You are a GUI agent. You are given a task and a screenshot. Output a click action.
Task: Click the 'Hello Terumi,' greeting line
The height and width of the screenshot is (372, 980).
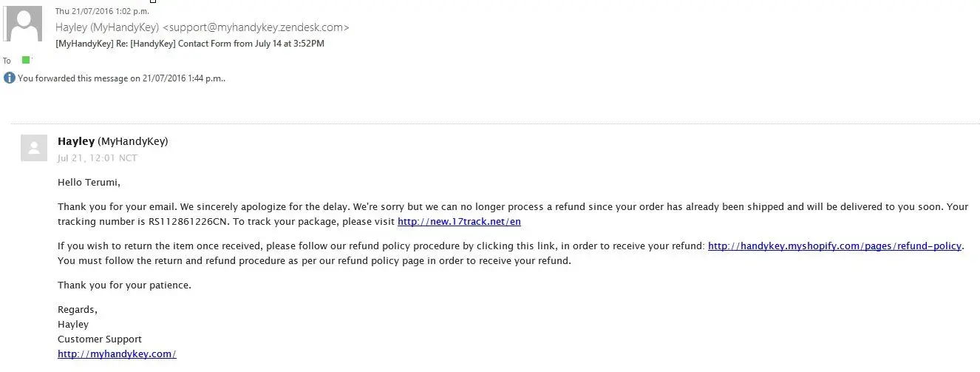[89, 182]
